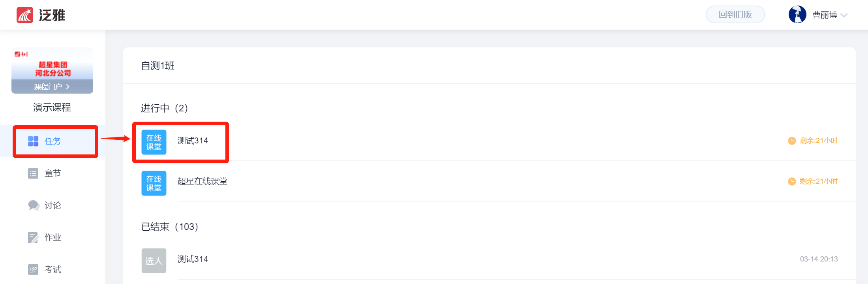
Task: Click the 作业 pencil icon
Action: pos(33,237)
